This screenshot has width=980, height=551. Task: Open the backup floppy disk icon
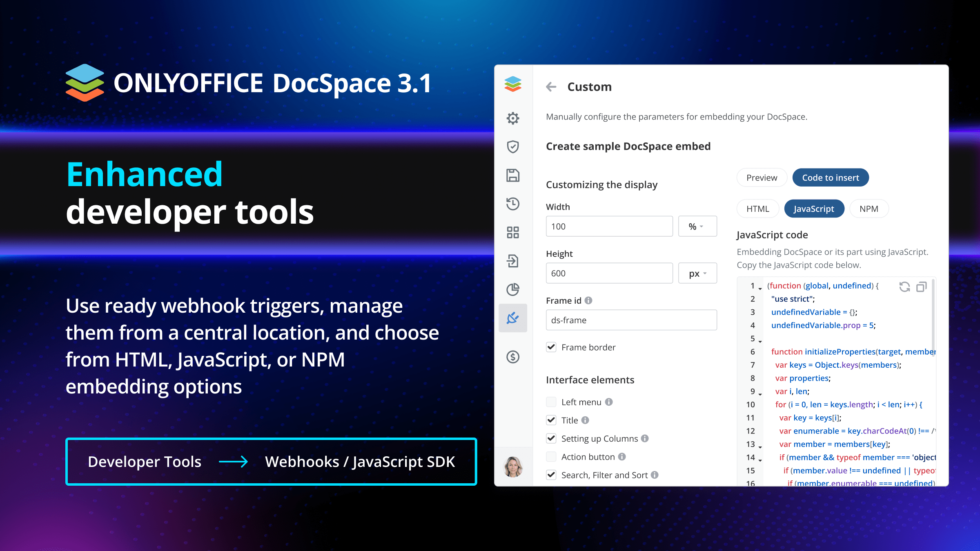(513, 175)
